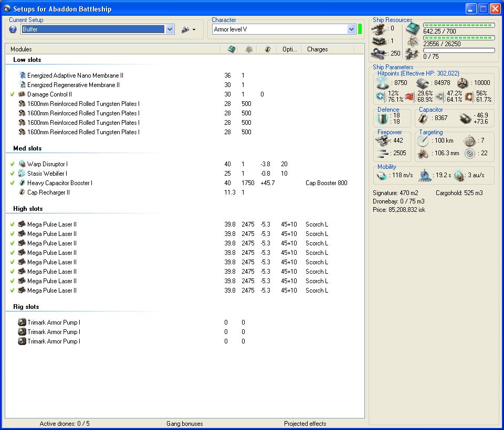Toggle the Warp Disruptor I active checkmark
The image size is (504, 430).
pyautogui.click(x=12, y=164)
